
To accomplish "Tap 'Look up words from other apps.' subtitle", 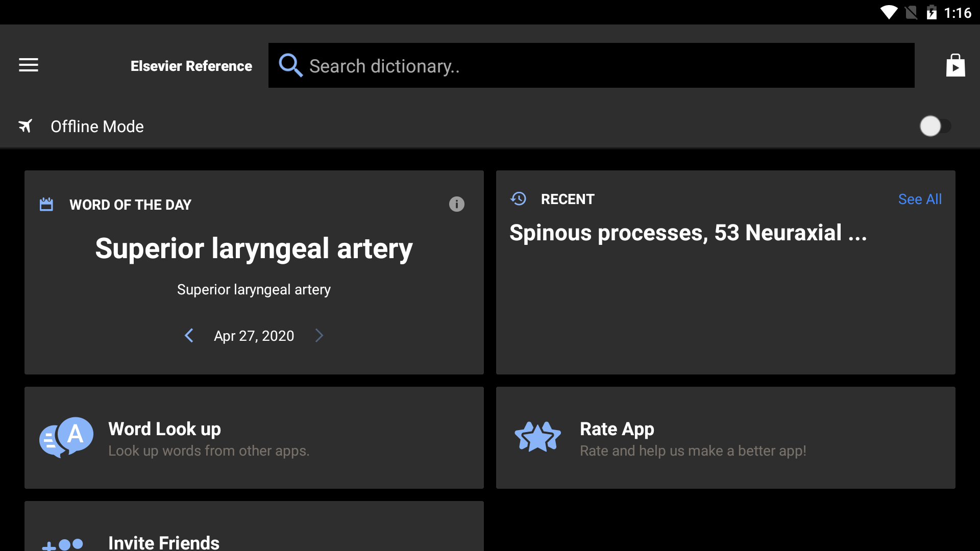I will (209, 451).
